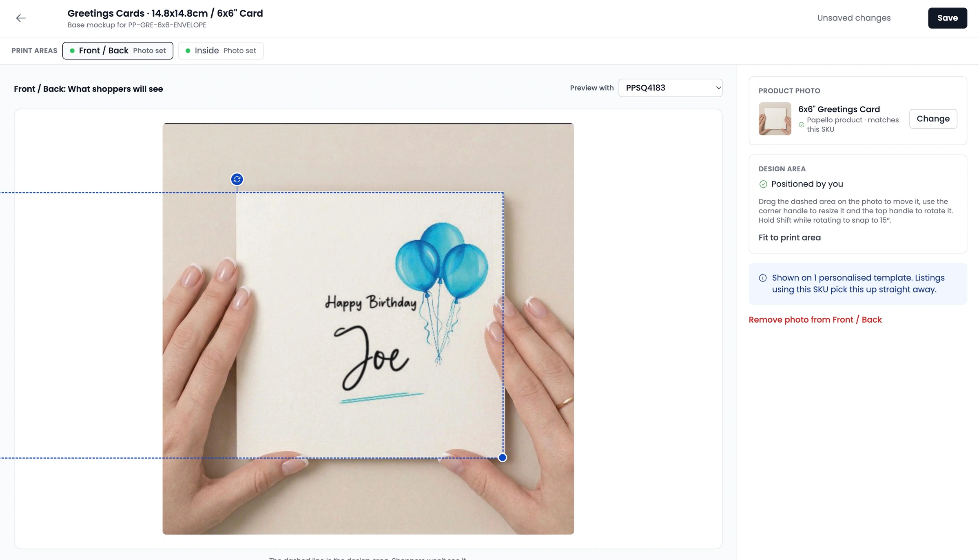Switch to the Front / Back print area

(x=118, y=51)
